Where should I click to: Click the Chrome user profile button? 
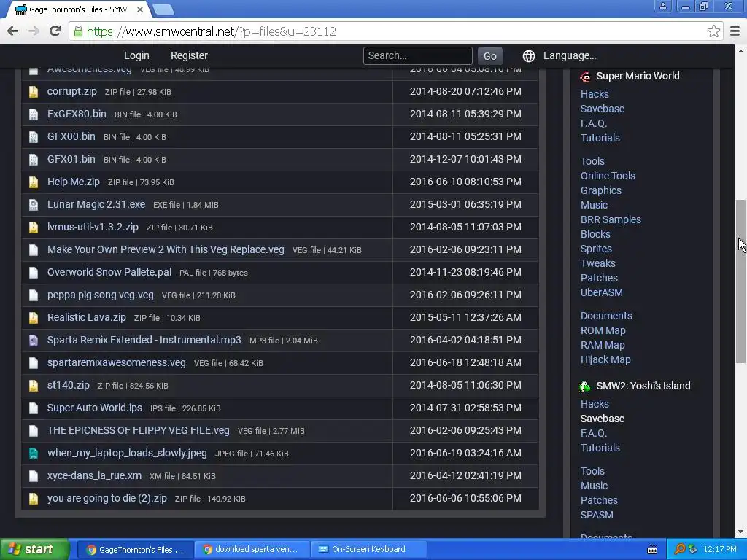click(x=662, y=6)
